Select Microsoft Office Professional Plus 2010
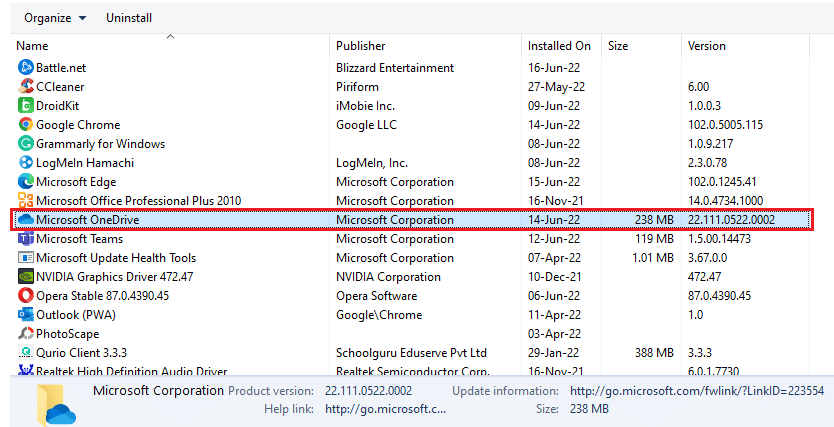834x427 pixels. point(139,201)
